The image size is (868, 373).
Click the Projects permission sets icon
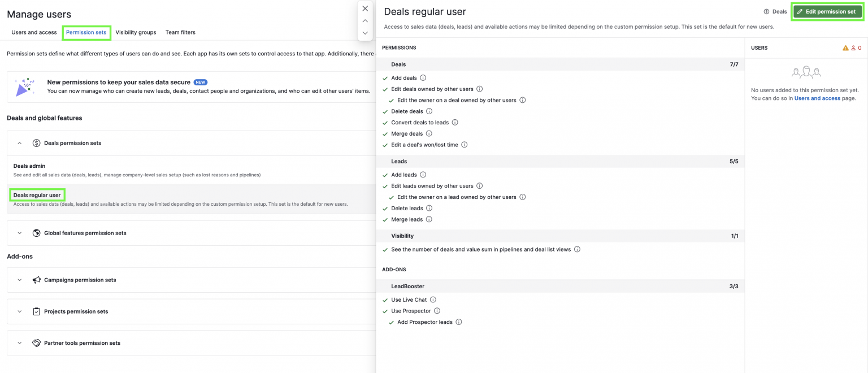click(36, 311)
